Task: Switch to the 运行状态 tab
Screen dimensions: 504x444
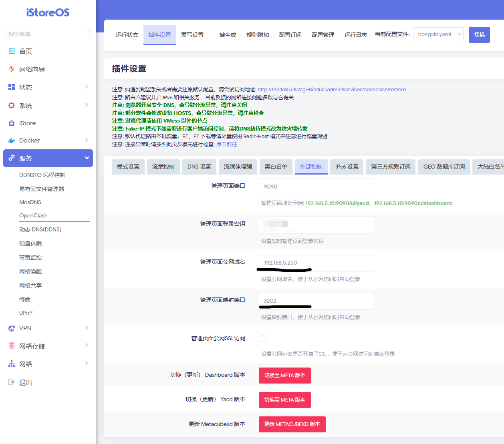Action: 127,35
